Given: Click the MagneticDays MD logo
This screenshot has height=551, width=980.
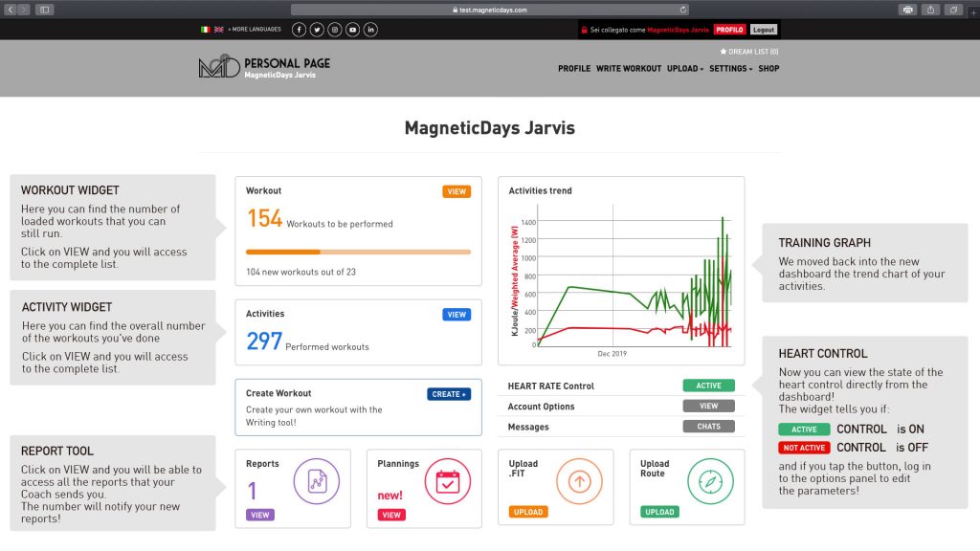Looking at the screenshot, I should (x=219, y=66).
